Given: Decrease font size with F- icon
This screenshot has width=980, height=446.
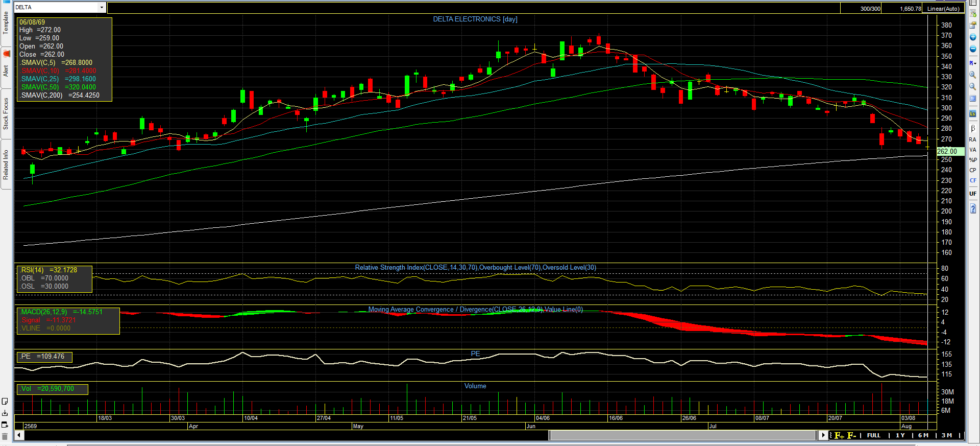Looking at the screenshot, I should point(851,435).
